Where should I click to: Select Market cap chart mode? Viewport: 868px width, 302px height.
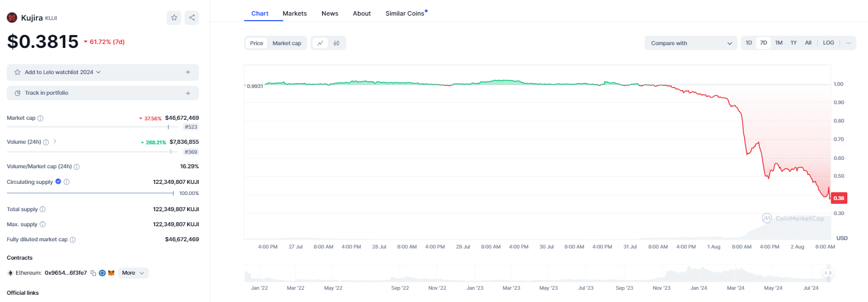(x=287, y=43)
